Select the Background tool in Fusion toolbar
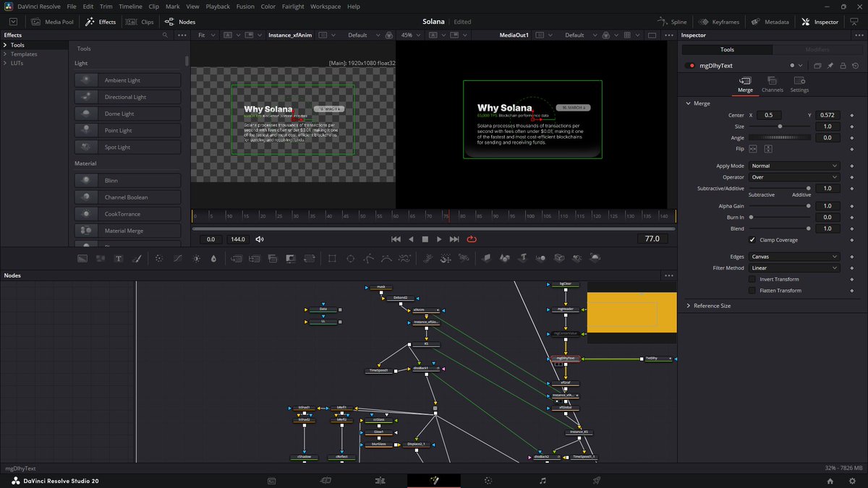The width and height of the screenshot is (868, 488). (82, 258)
